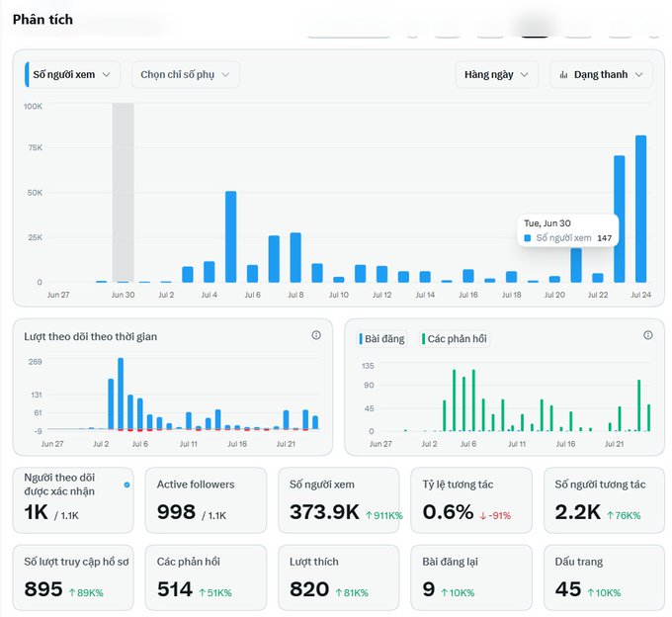This screenshot has width=672, height=617.
Task: Open the Tỷ lệ tương tác card
Action: click(471, 500)
